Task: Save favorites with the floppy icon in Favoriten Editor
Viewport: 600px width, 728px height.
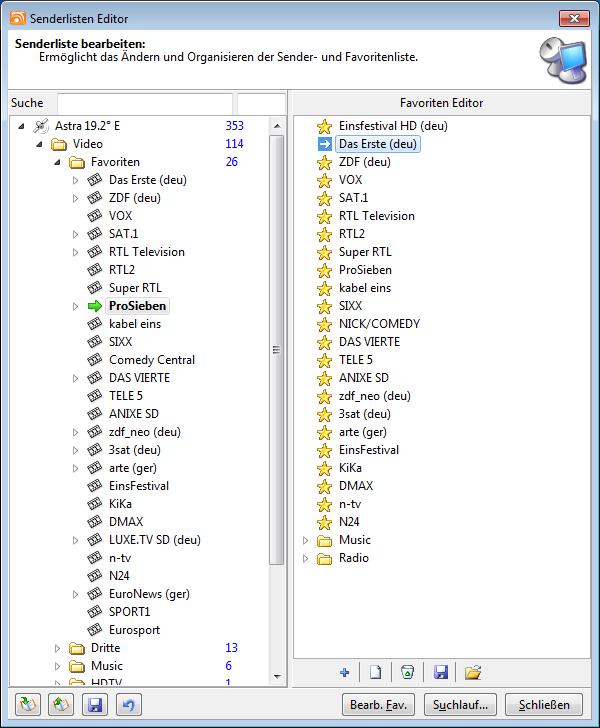Action: coord(440,672)
